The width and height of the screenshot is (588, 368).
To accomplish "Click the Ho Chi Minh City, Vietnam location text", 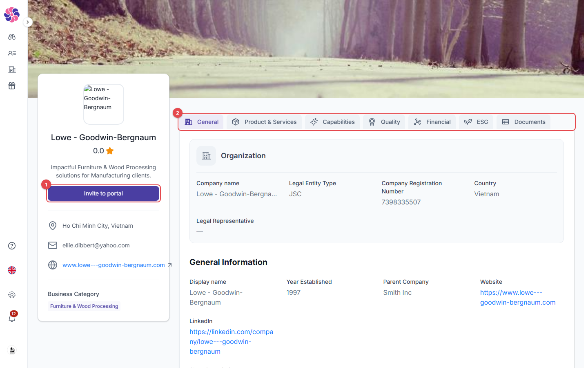I will [98, 226].
